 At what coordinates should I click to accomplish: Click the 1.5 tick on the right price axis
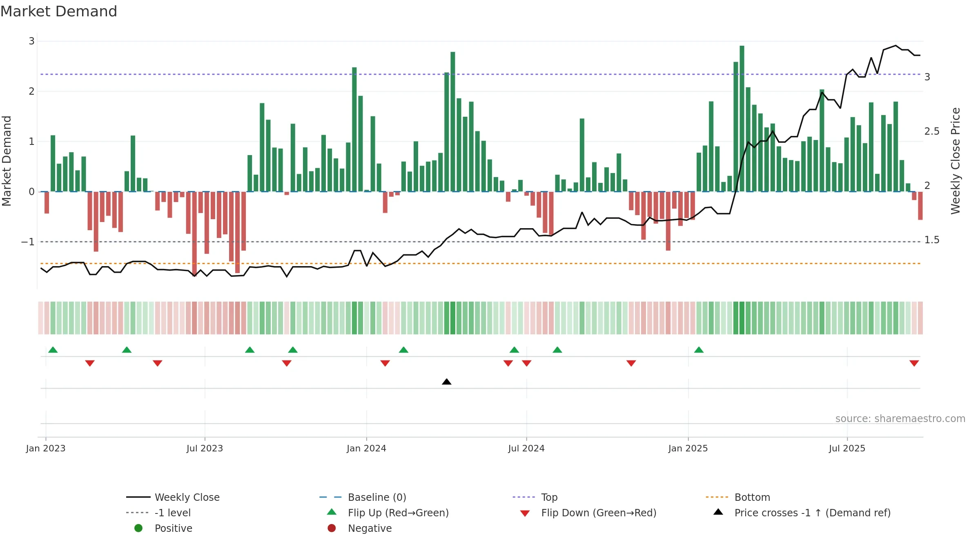click(932, 240)
